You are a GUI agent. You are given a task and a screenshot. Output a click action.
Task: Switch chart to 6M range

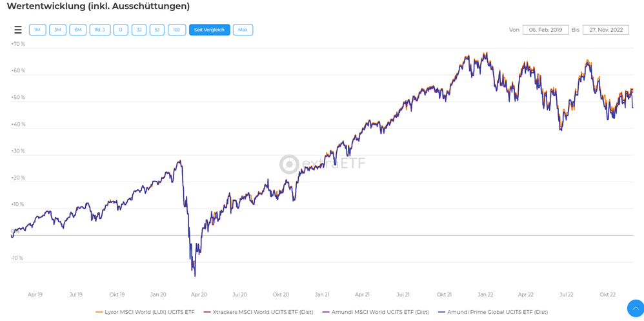tap(78, 30)
